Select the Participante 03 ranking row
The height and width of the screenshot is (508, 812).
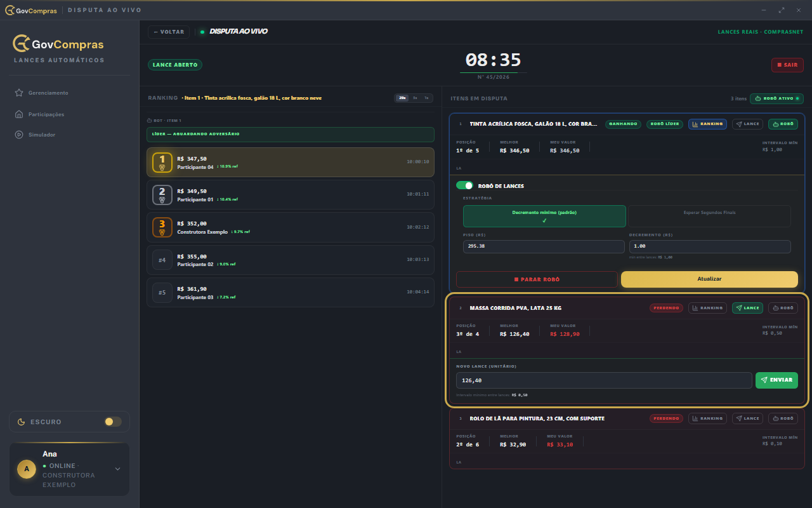(x=291, y=292)
